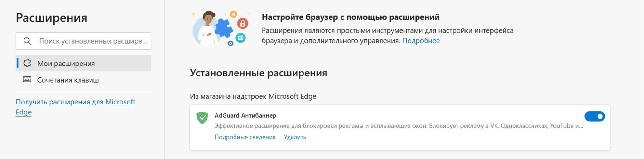Click the magnifier search icon
This screenshot has width=644, height=159.
[27, 41]
